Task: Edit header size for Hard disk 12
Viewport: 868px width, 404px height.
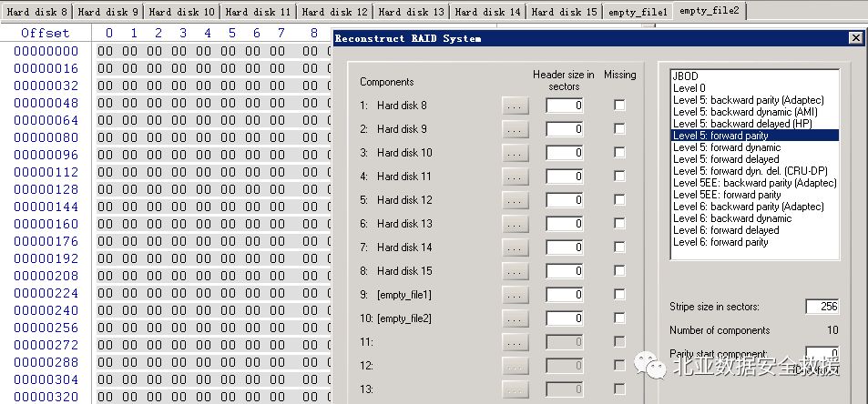Action: (564, 200)
